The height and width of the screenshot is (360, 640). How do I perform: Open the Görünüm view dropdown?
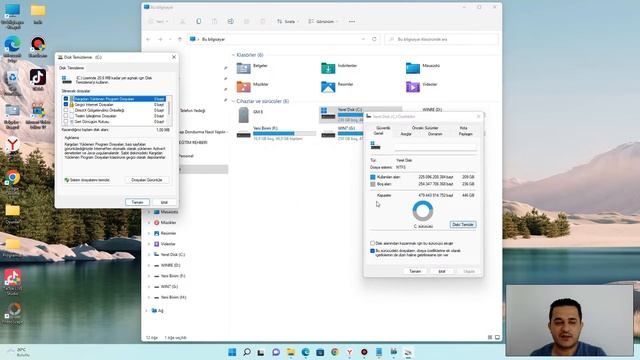pos(323,21)
